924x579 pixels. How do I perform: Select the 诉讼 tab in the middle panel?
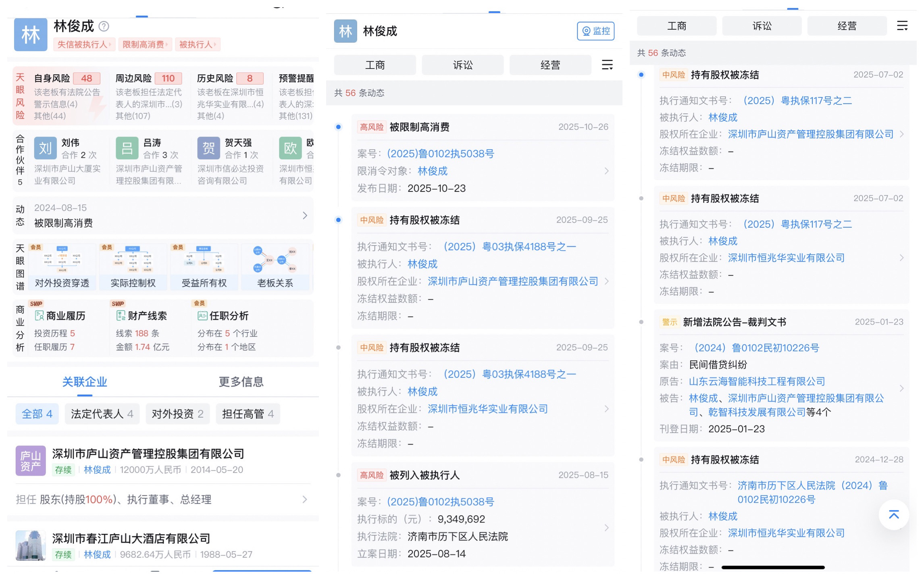tap(462, 65)
